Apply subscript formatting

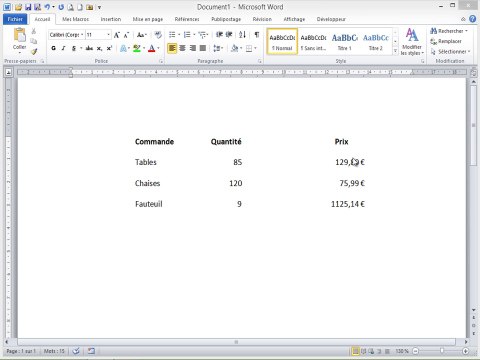coord(99,48)
